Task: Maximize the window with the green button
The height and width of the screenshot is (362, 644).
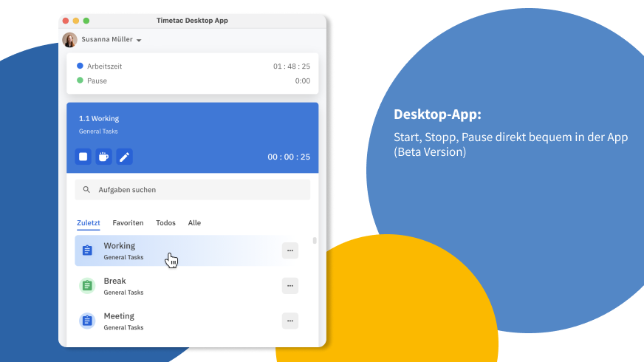Action: [x=86, y=21]
